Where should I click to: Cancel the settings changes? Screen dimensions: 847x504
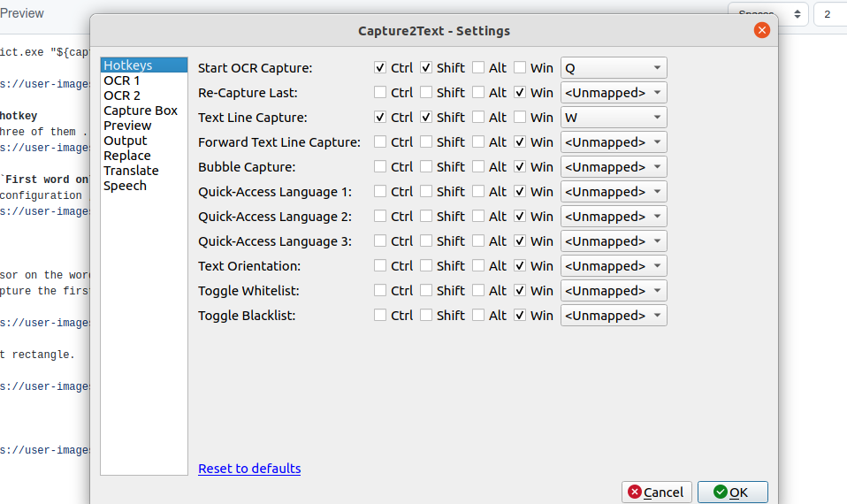tap(656, 493)
